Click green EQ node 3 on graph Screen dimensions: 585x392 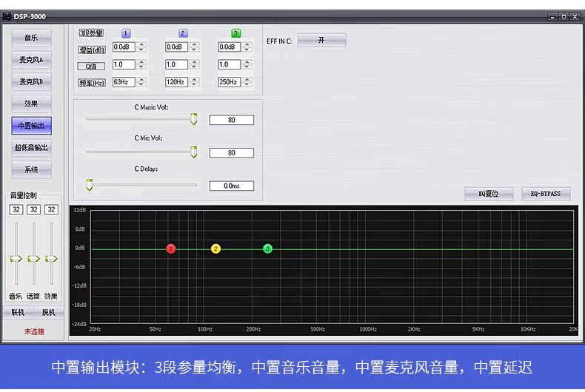267,249
